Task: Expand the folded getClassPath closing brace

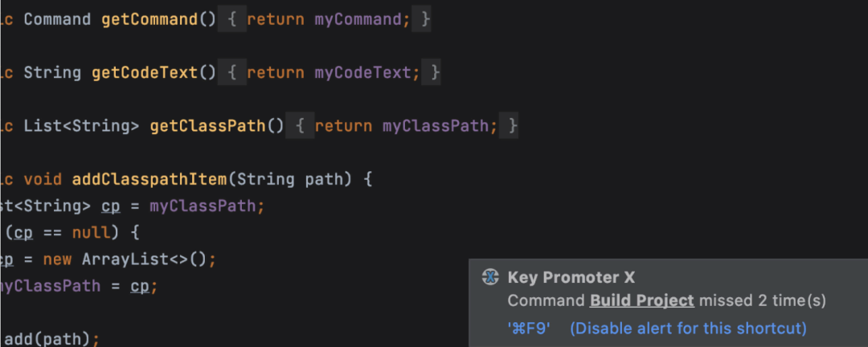Action: coord(510,126)
